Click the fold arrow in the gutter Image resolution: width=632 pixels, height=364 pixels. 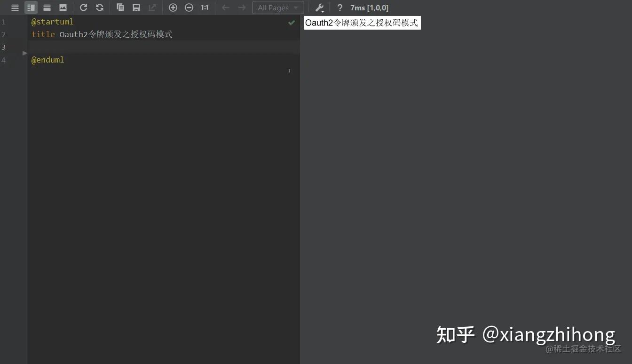click(x=25, y=53)
